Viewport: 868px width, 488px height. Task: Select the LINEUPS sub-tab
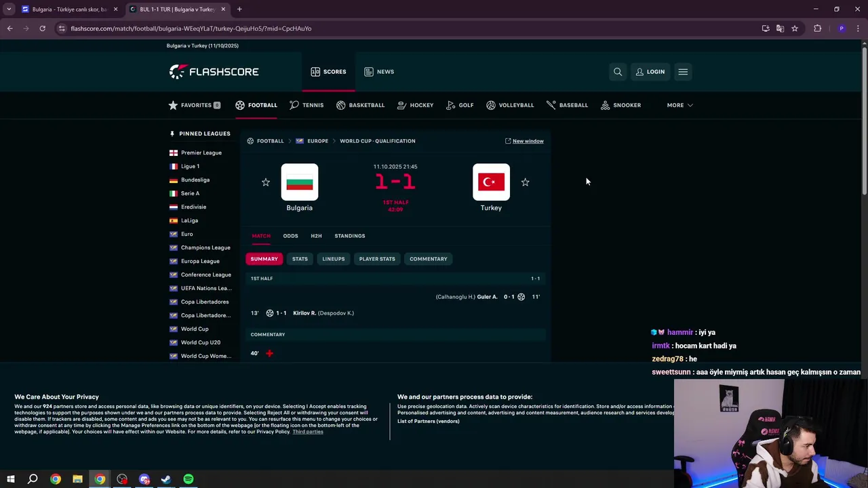click(x=333, y=259)
